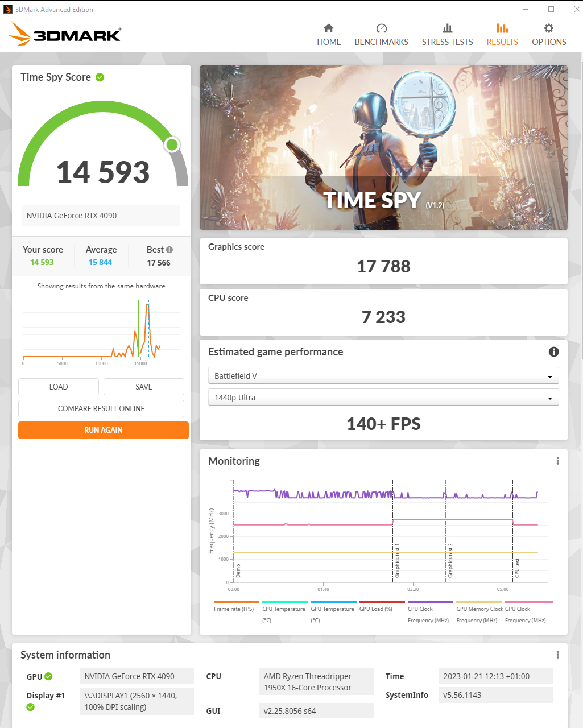Toggle Frame rate (FPS) legend entry

pyautogui.click(x=236, y=606)
